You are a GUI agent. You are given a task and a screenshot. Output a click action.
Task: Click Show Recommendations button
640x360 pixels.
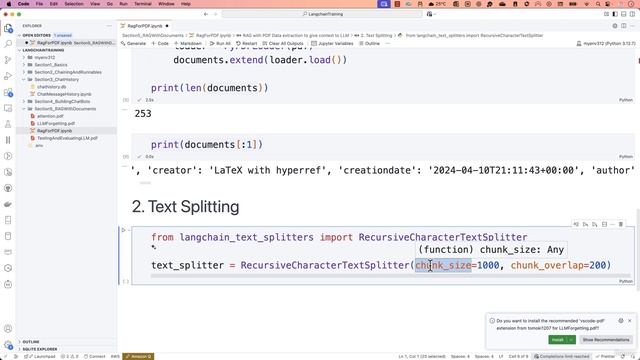pyautogui.click(x=606, y=340)
